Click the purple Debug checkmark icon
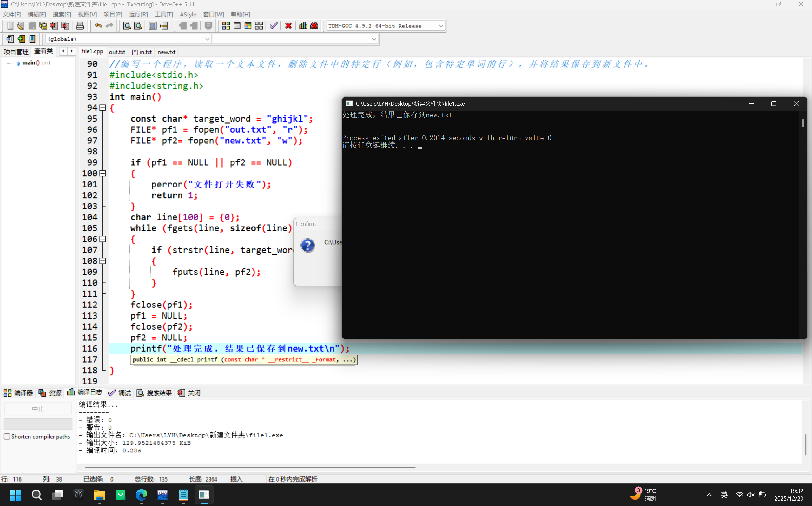This screenshot has width=812, height=506. coord(274,26)
